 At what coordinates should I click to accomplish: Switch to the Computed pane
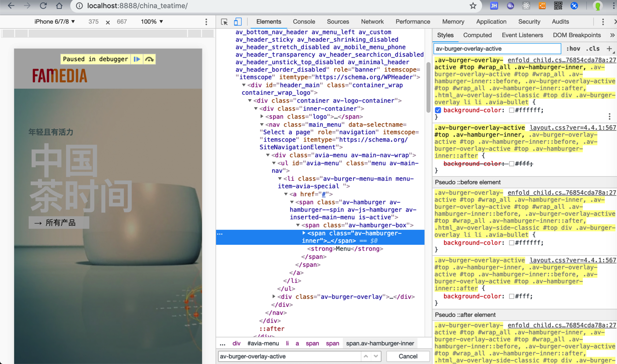(477, 36)
